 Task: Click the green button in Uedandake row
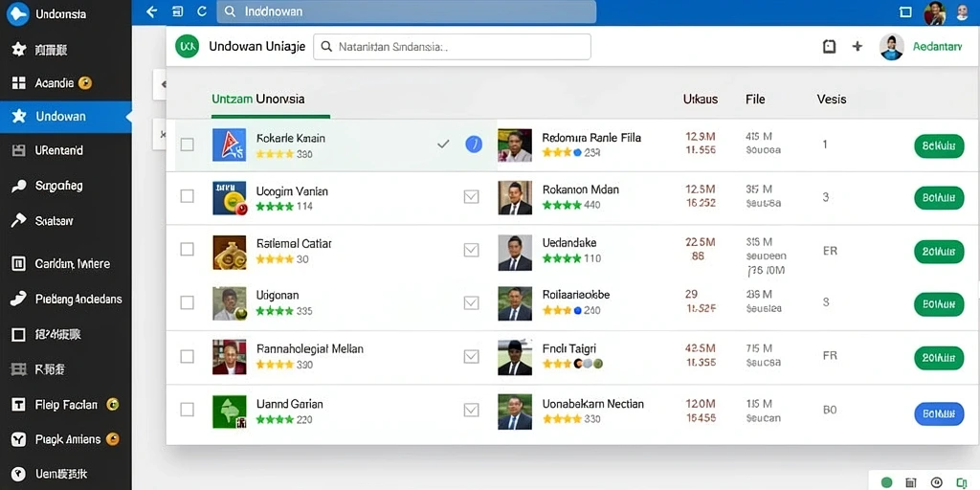click(x=939, y=252)
